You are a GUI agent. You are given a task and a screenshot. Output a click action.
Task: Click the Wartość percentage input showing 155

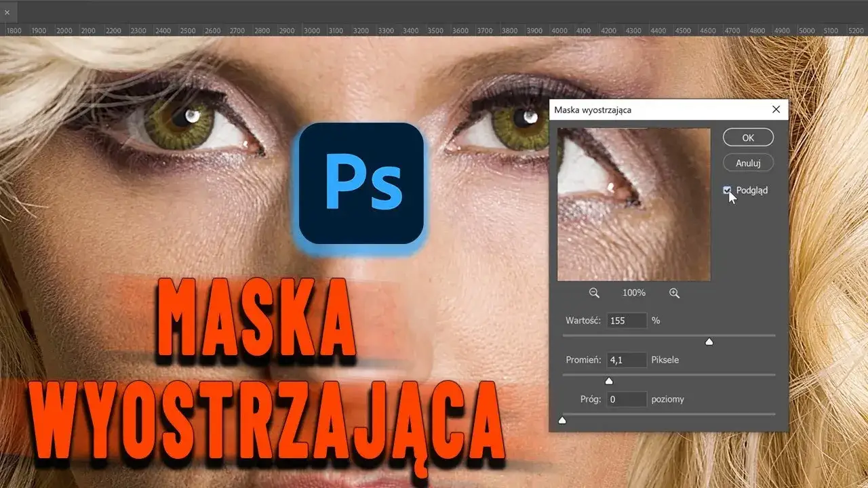click(626, 320)
